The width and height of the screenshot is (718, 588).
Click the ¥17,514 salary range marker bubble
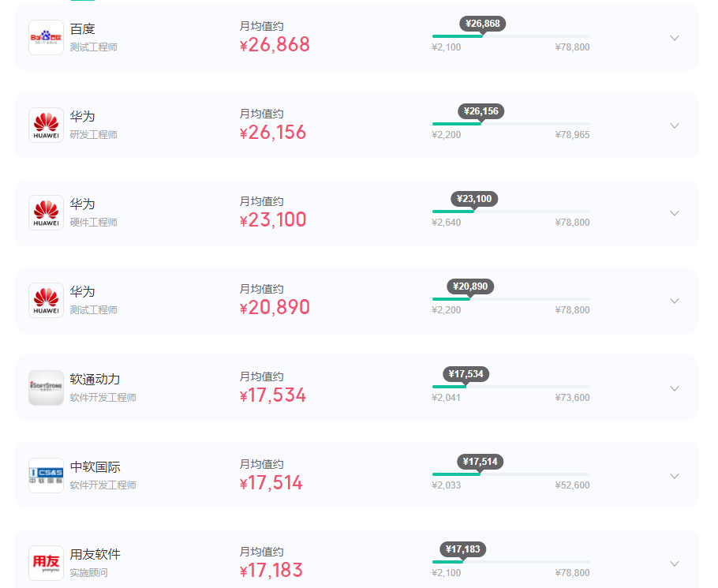tap(480, 462)
